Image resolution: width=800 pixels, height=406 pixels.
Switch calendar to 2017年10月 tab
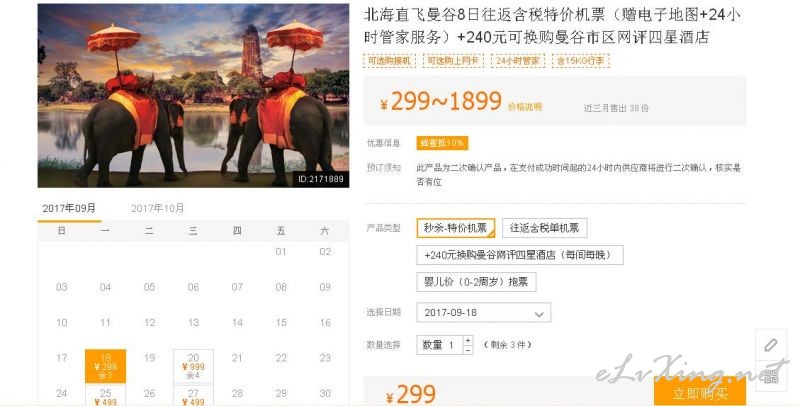[157, 208]
